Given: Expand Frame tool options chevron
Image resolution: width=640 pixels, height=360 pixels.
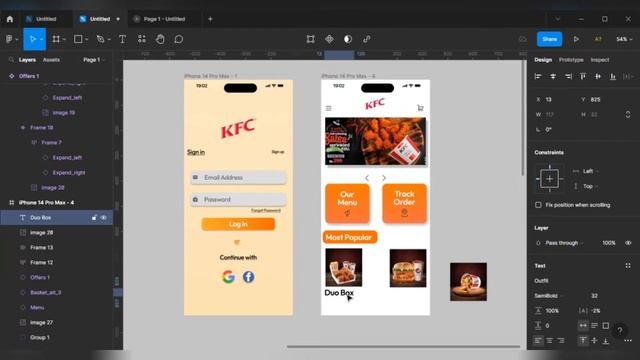Looking at the screenshot, I should click(64, 39).
